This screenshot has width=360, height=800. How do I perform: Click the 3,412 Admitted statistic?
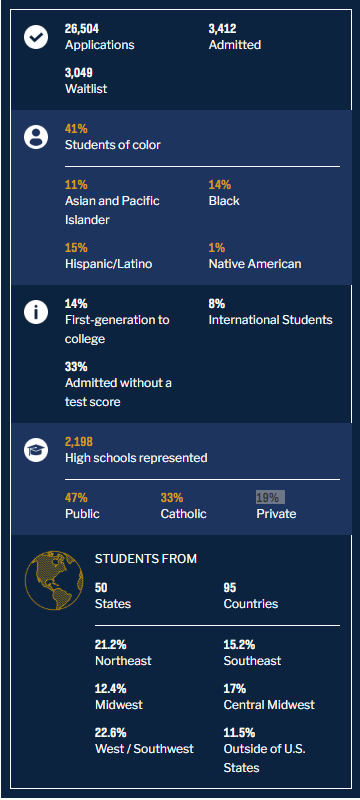point(235,37)
